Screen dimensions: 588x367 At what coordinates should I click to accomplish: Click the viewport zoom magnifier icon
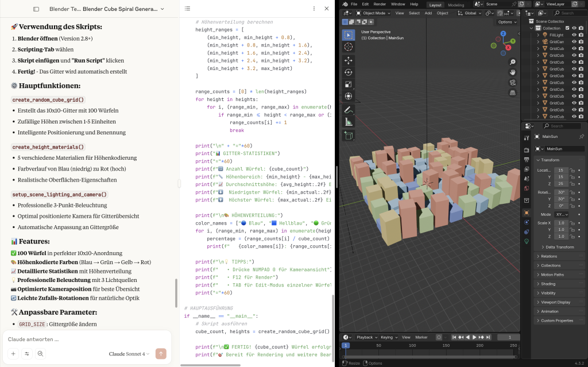513,62
